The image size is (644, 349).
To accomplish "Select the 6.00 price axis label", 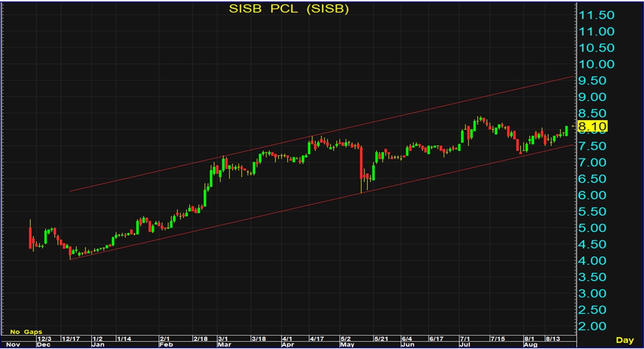I will [x=593, y=195].
